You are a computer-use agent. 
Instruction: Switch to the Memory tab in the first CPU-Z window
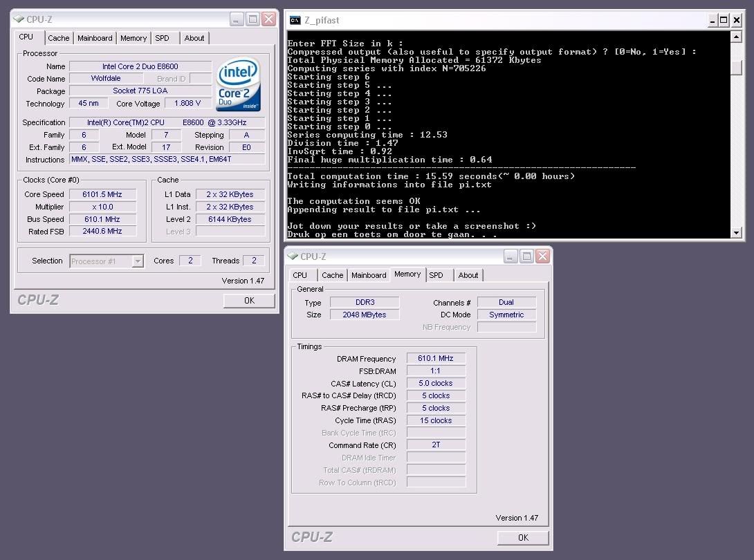(134, 38)
